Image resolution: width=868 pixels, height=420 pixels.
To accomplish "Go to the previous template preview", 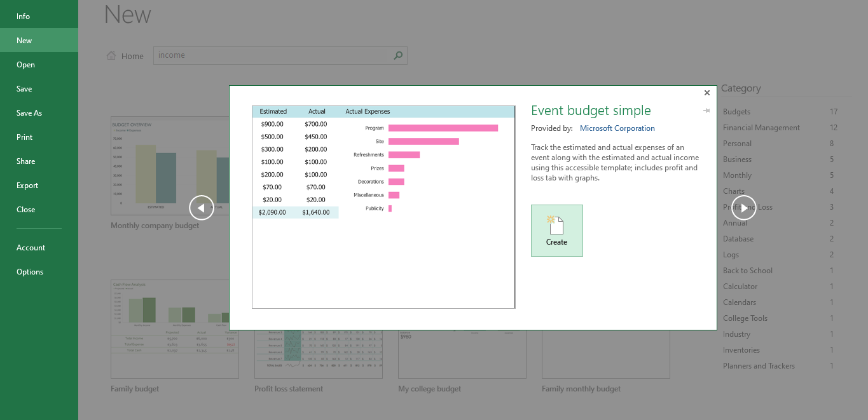I will (x=201, y=207).
